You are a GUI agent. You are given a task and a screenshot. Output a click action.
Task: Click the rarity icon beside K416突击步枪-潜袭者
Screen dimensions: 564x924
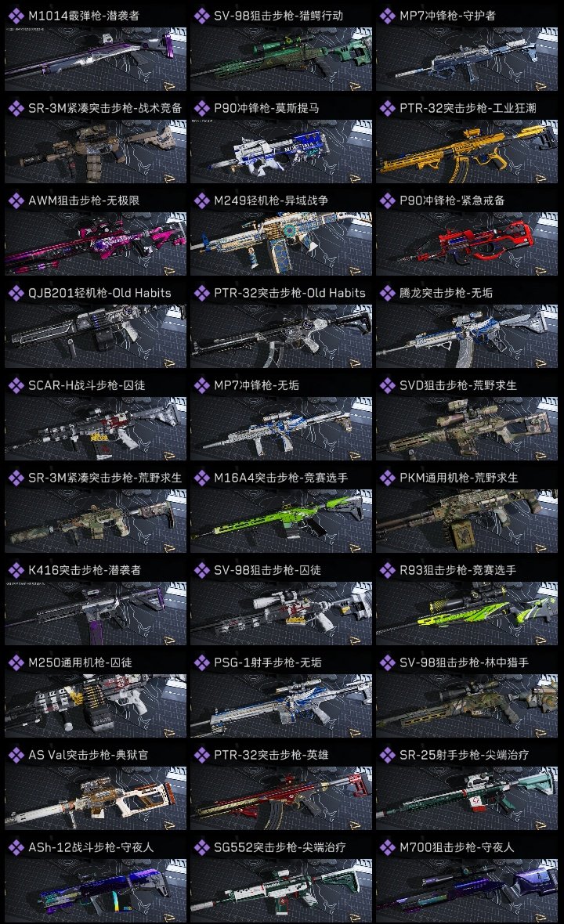pos(16,570)
